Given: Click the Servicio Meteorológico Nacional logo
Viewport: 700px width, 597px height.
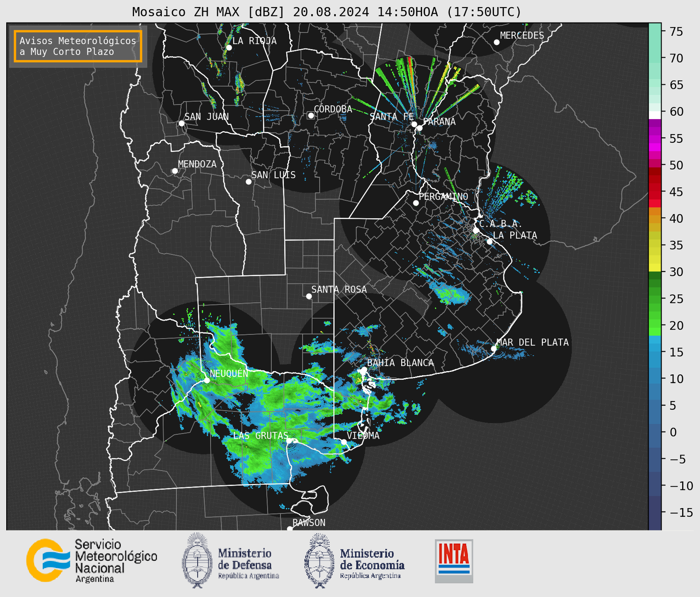Looking at the screenshot, I should point(92,560).
